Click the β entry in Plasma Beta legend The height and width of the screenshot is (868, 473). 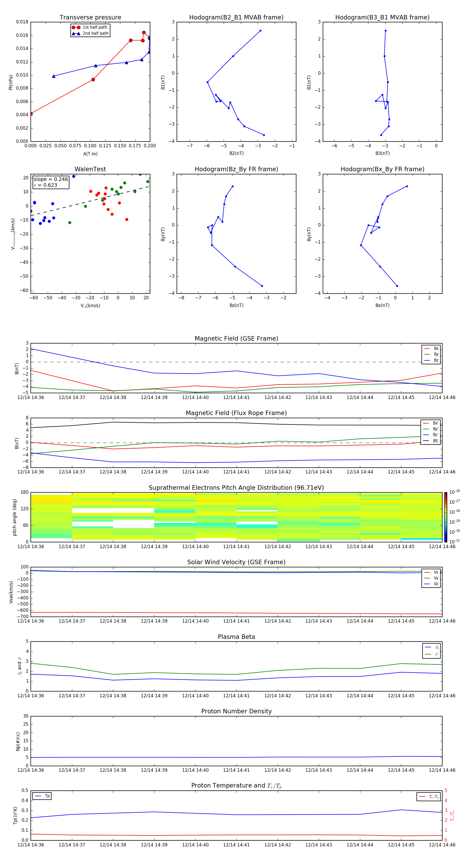(x=431, y=654)
